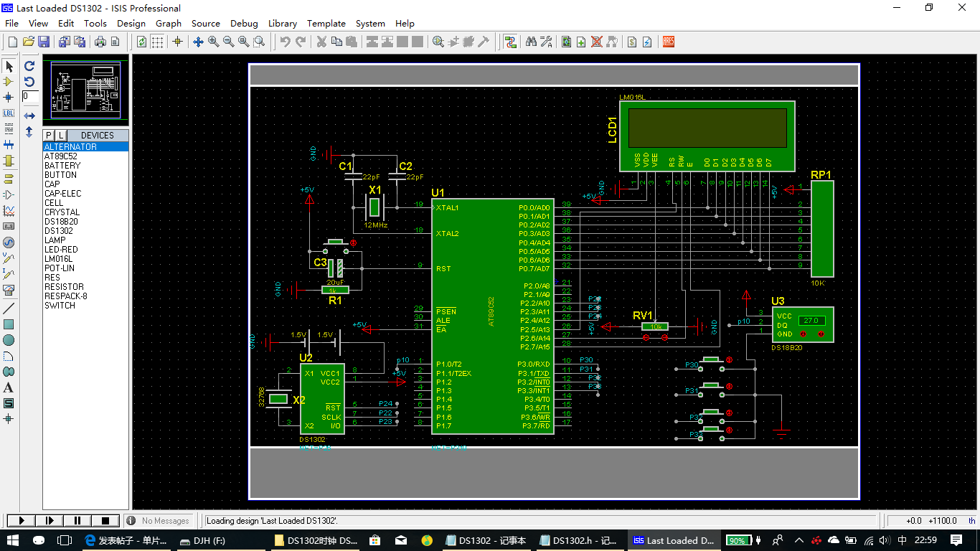Click the X-mirror horizontal flip icon
Image resolution: width=980 pixels, height=551 pixels.
(x=29, y=116)
